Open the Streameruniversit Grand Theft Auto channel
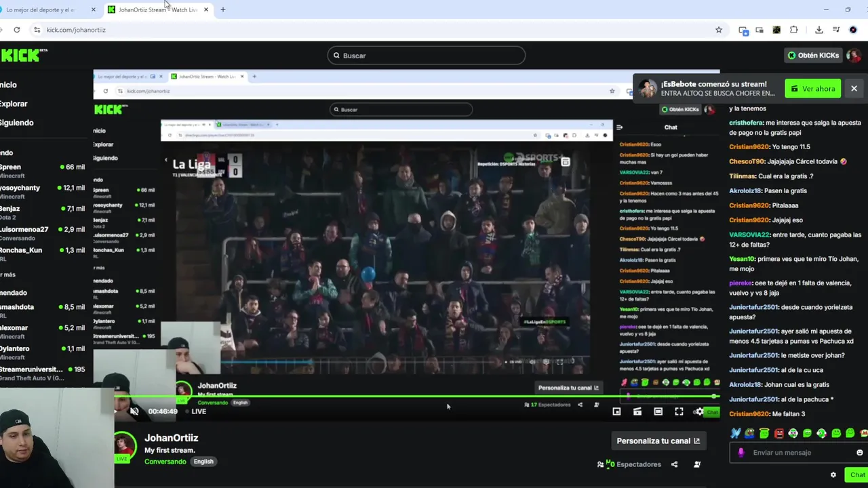This screenshot has height=488, width=868. tap(42, 373)
